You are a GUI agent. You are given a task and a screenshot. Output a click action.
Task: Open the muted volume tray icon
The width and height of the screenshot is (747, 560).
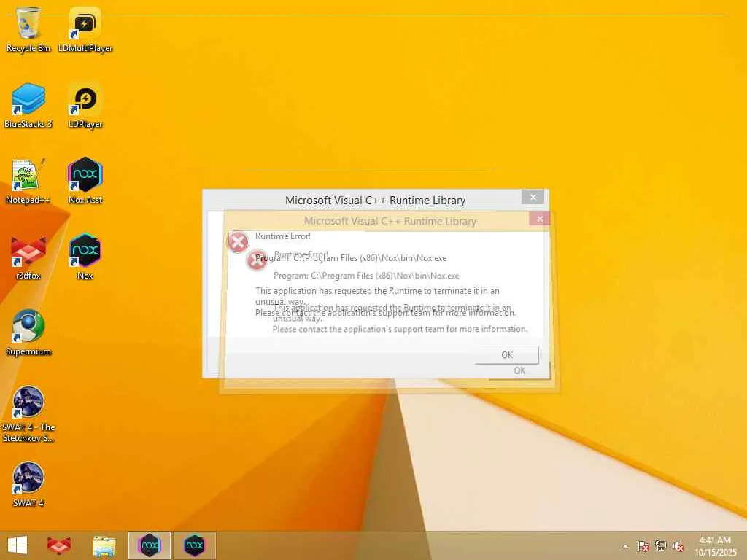coord(678,546)
